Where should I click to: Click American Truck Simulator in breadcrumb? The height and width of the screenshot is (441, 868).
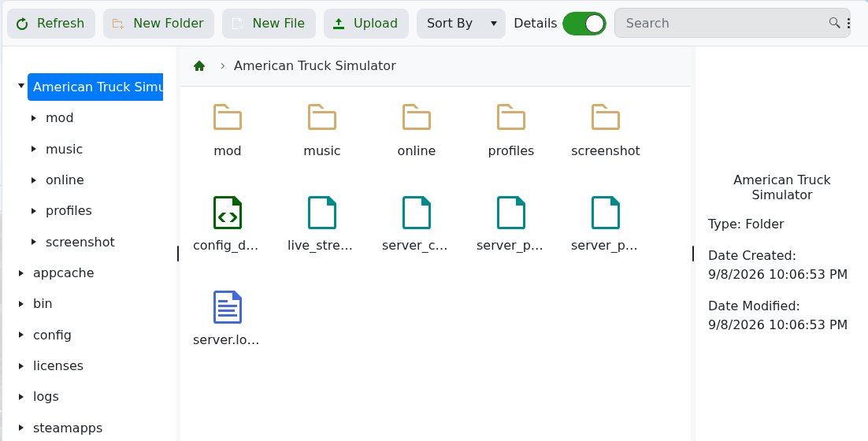(x=314, y=66)
